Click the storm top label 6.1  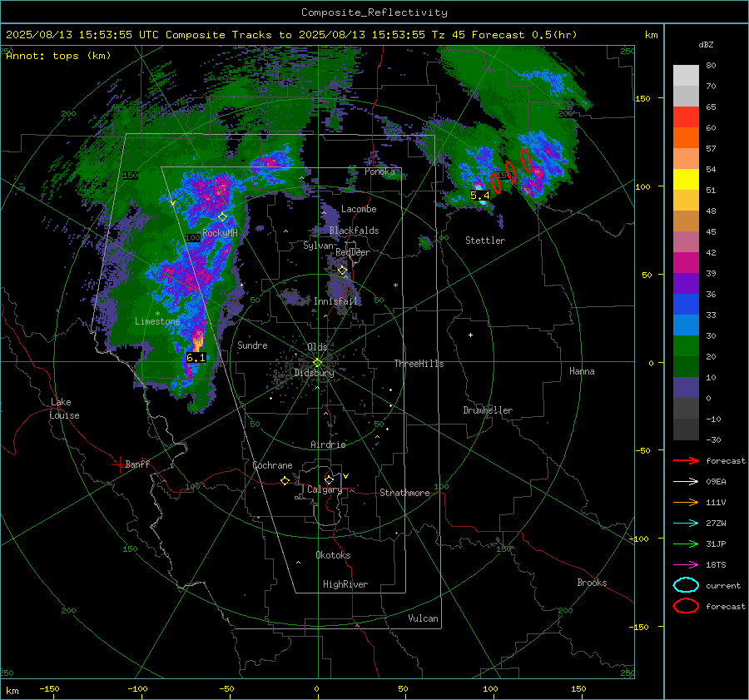click(x=196, y=357)
